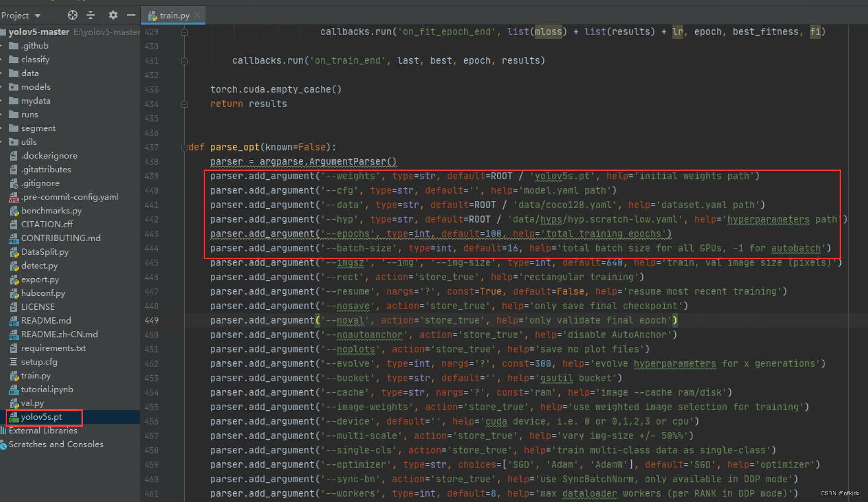The height and width of the screenshot is (502, 868).
Task: Open External Libraries node
Action: point(43,430)
